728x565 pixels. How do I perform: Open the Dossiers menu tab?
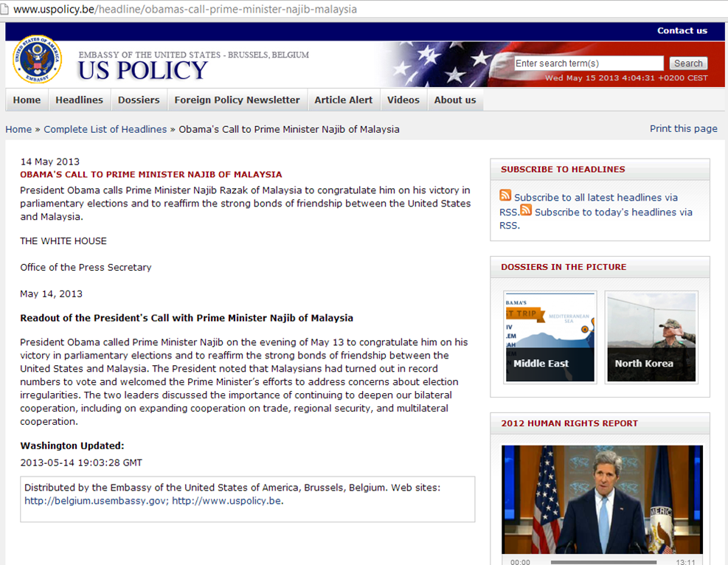coord(139,100)
